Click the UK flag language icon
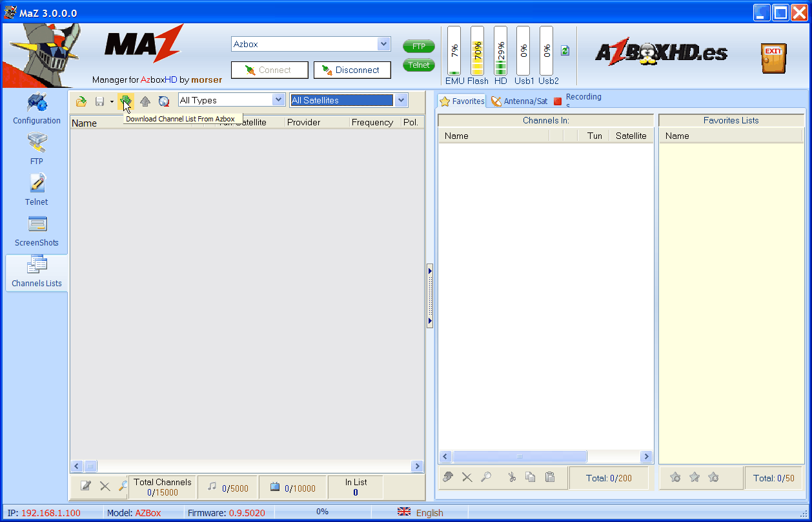The width and height of the screenshot is (812, 522). pos(404,512)
